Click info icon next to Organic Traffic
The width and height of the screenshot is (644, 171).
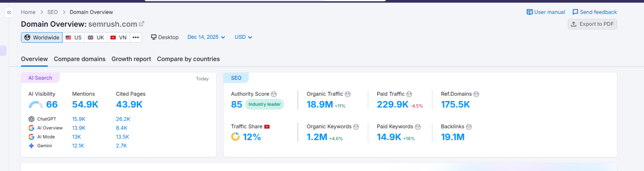coord(348,94)
